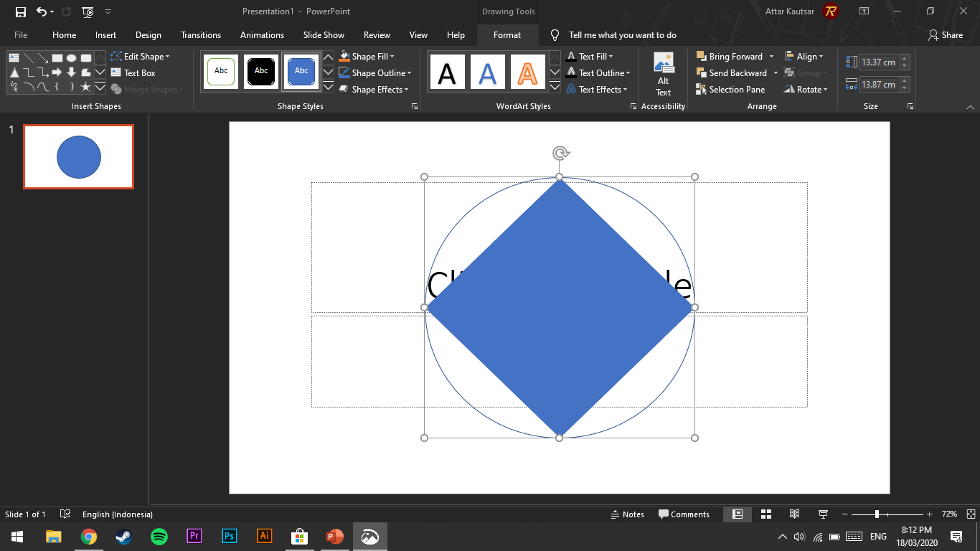Apply the orange outlined A WordArt style

(x=527, y=72)
